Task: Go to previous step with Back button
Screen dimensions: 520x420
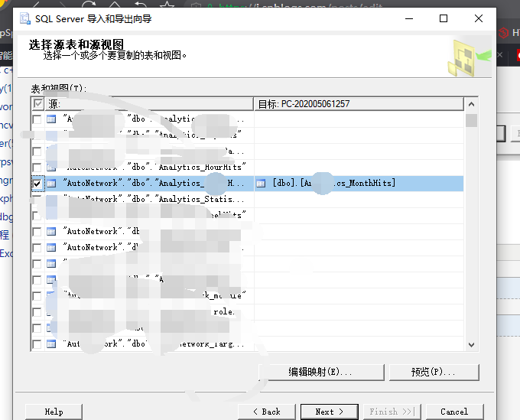Action: 267,412
